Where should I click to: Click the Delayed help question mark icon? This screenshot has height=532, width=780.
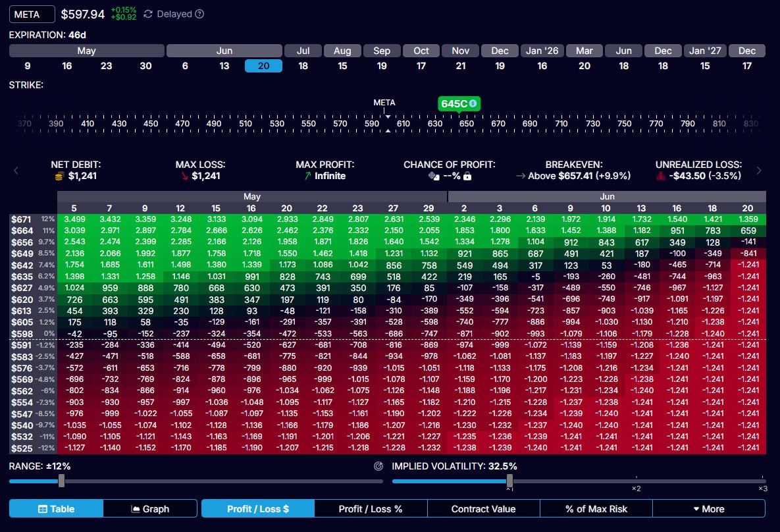[199, 14]
